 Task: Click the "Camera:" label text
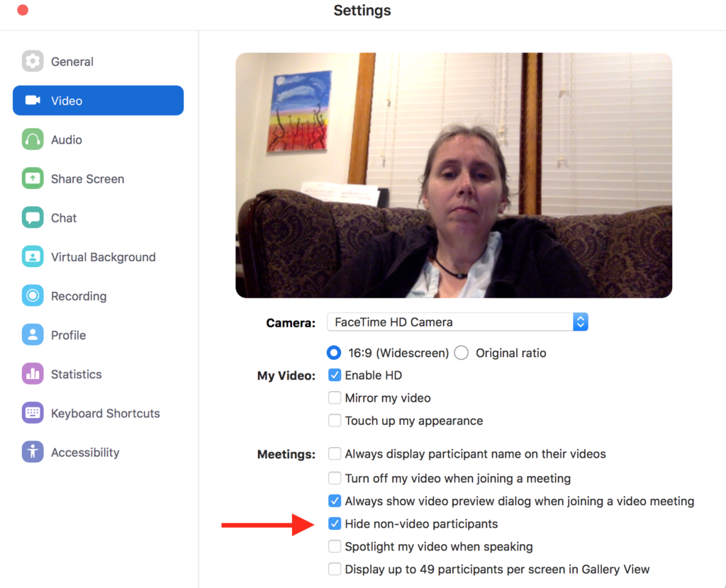(291, 323)
